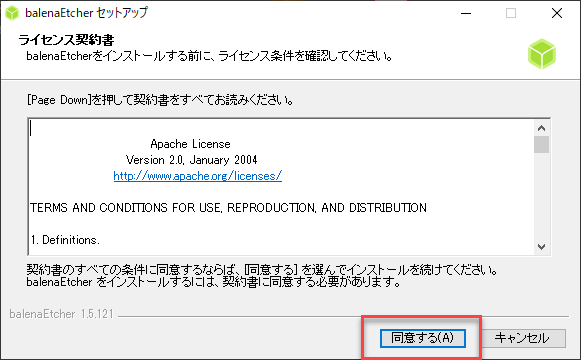
Task: Click the license scrollbar up arrow
Action: coord(541,128)
